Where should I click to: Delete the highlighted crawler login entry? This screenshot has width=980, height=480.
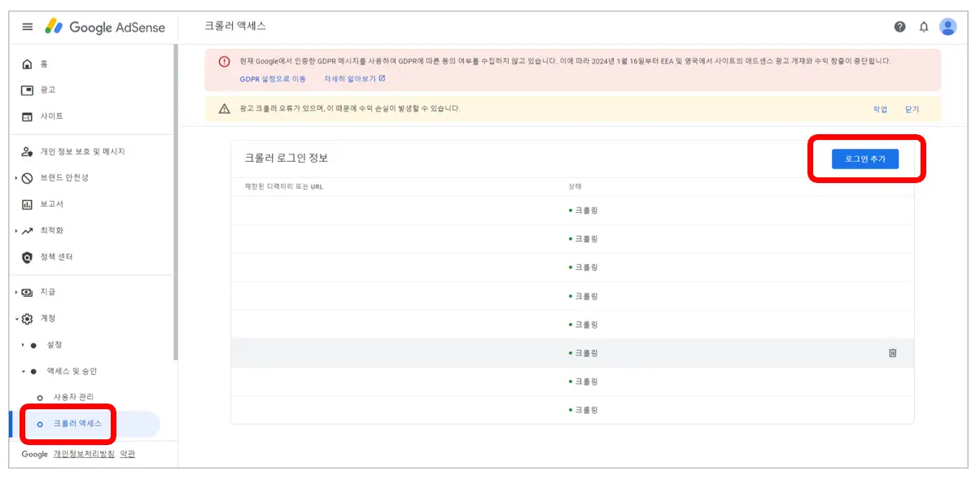(893, 351)
